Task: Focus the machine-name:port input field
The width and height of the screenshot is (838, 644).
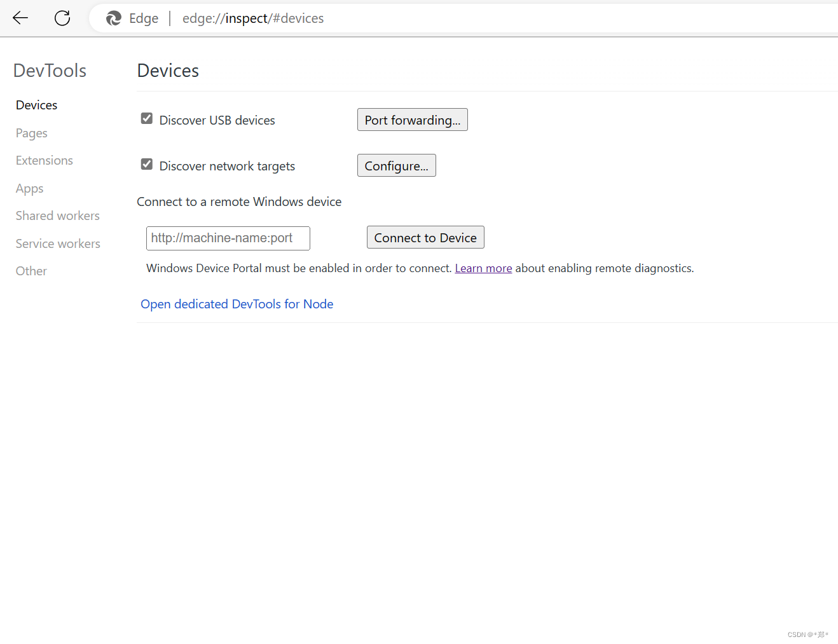Action: (228, 238)
